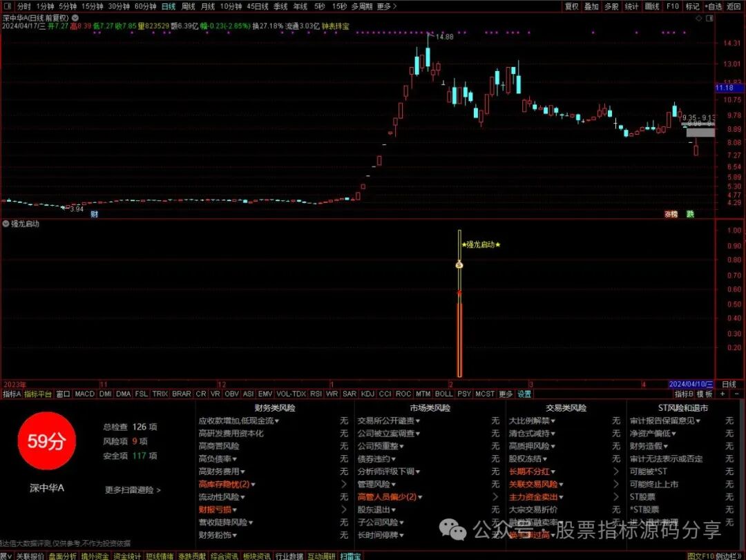Expand 主力资金卖出 item
Image resolution: width=746 pixels, height=560 pixels.
tap(536, 496)
